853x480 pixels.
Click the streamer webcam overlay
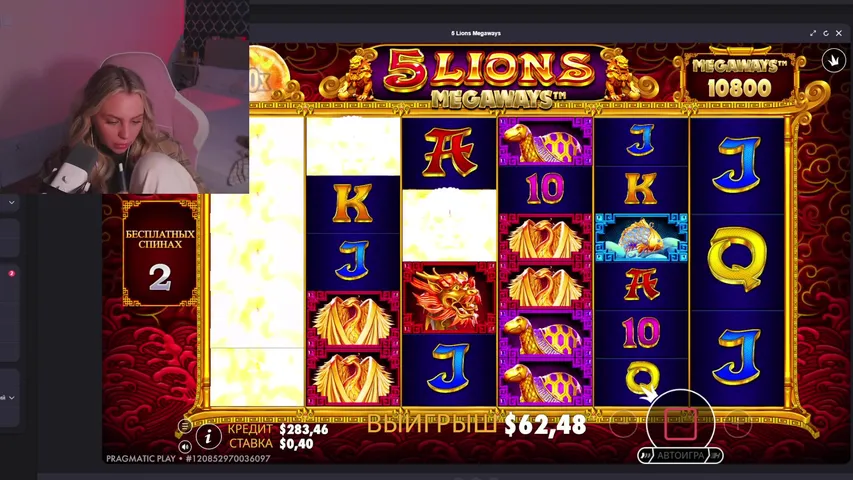pos(125,97)
